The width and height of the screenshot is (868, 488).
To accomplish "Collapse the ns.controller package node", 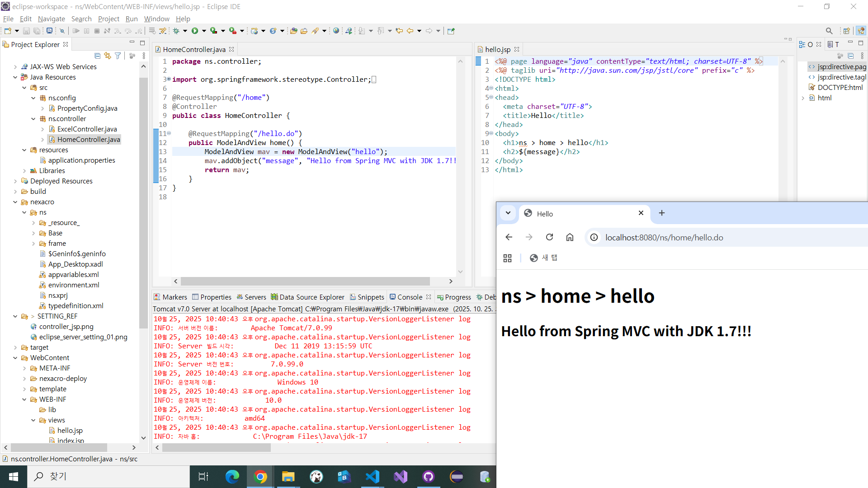I will [x=33, y=119].
